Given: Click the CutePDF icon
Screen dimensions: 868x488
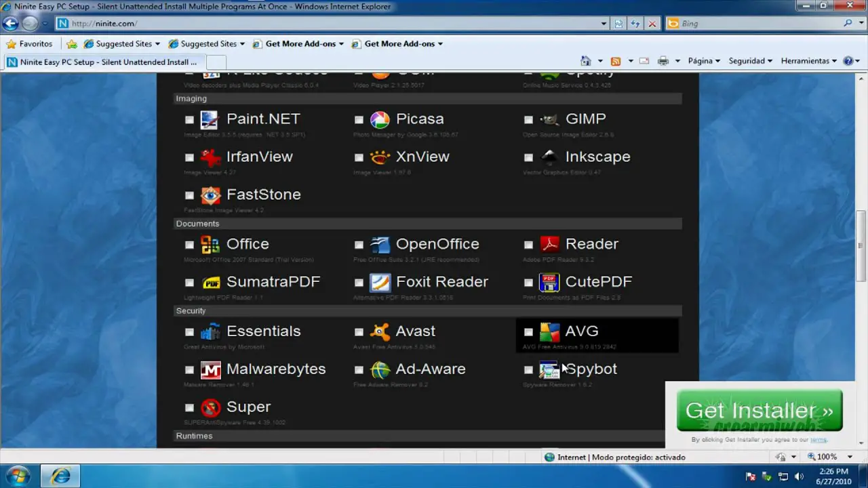Looking at the screenshot, I should pos(549,283).
